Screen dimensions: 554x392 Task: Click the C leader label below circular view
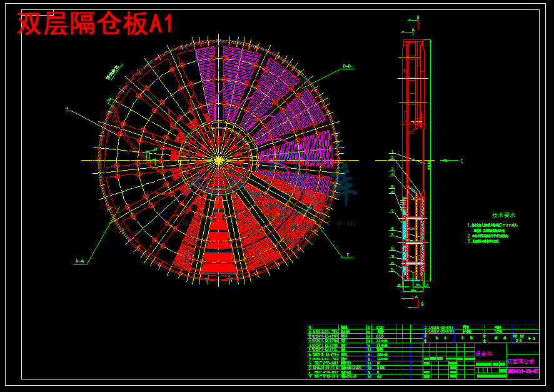(348, 254)
